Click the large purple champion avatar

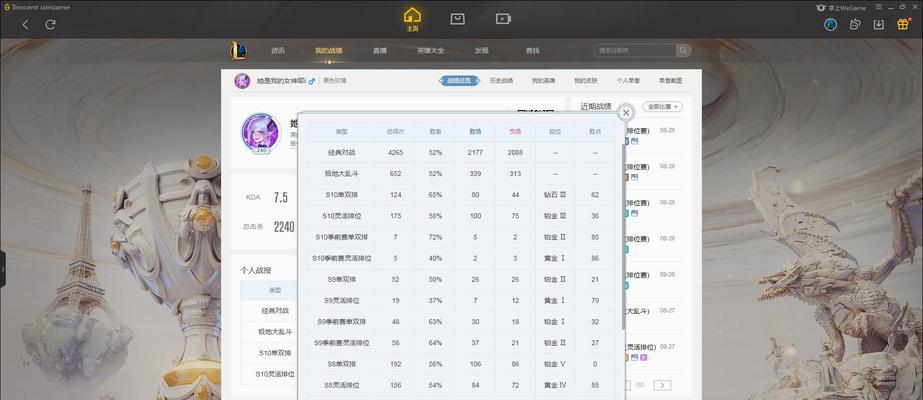click(261, 132)
